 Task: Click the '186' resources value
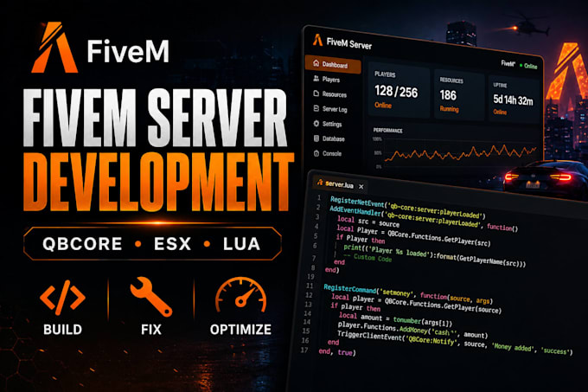448,95
